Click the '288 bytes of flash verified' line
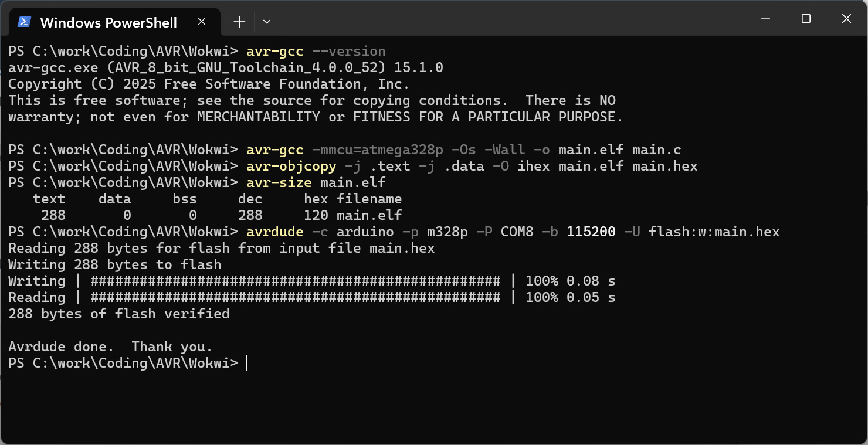868x445 pixels. pyautogui.click(x=118, y=314)
